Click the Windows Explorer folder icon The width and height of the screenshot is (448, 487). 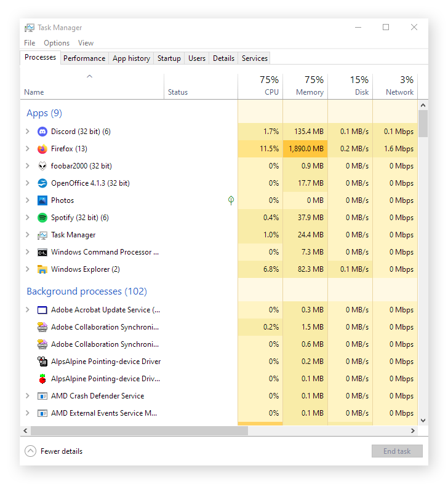tap(42, 269)
